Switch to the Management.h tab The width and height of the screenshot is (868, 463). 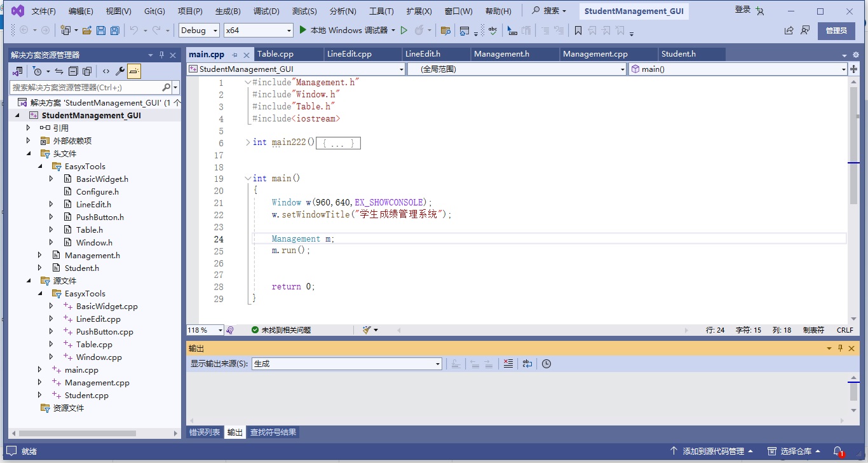click(x=501, y=54)
